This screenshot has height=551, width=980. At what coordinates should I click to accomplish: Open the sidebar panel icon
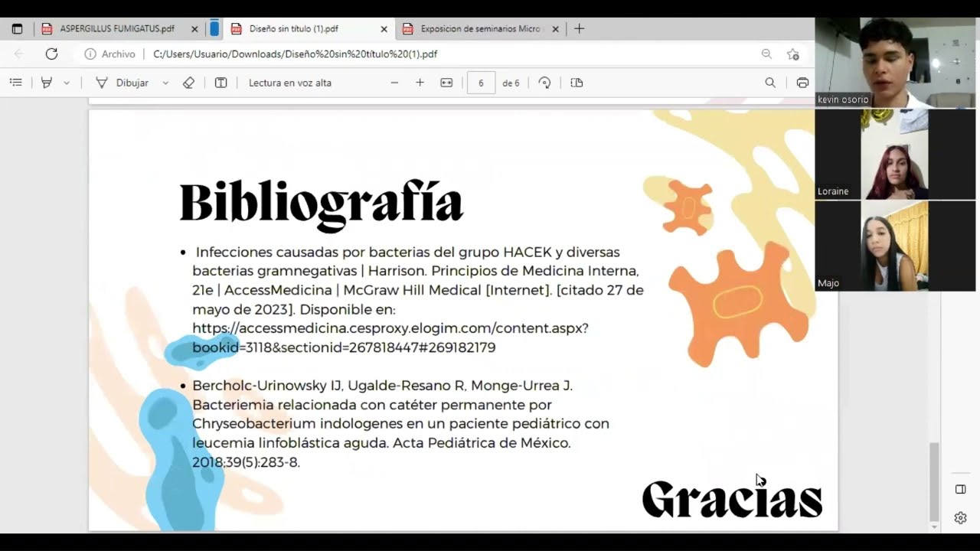point(960,489)
